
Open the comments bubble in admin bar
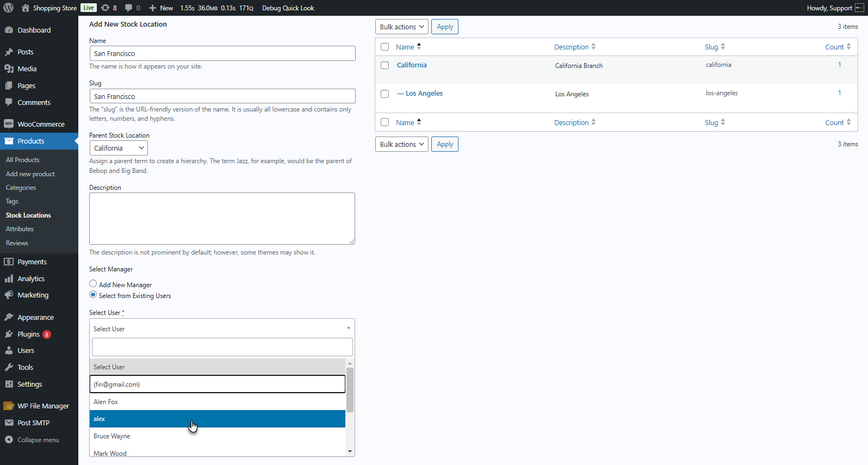tap(128, 8)
